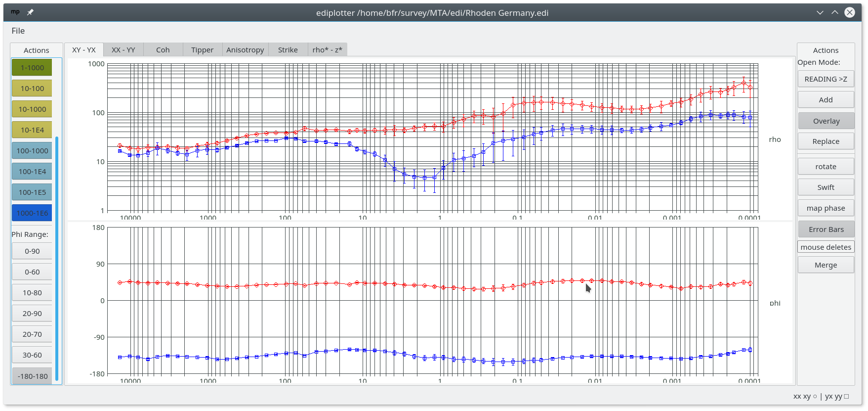Set rho range to 1000-1E6
The height and width of the screenshot is (411, 868).
click(32, 213)
